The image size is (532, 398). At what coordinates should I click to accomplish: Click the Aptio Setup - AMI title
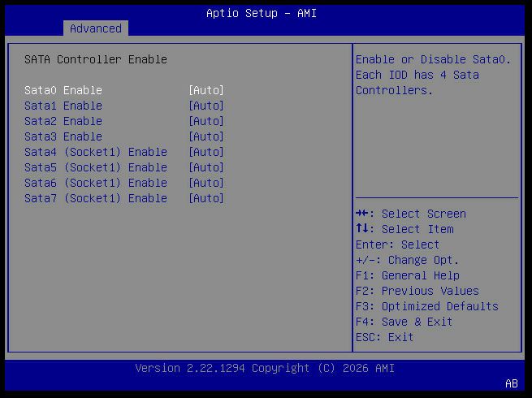262,13
